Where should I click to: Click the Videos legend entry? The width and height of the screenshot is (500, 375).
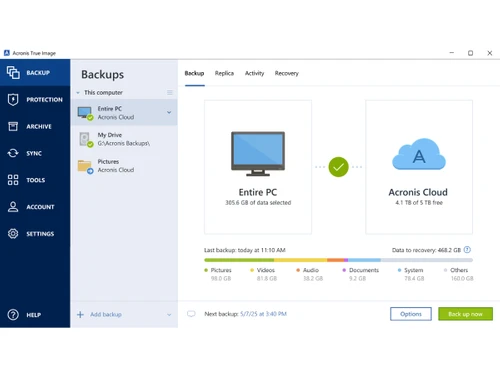point(264,274)
